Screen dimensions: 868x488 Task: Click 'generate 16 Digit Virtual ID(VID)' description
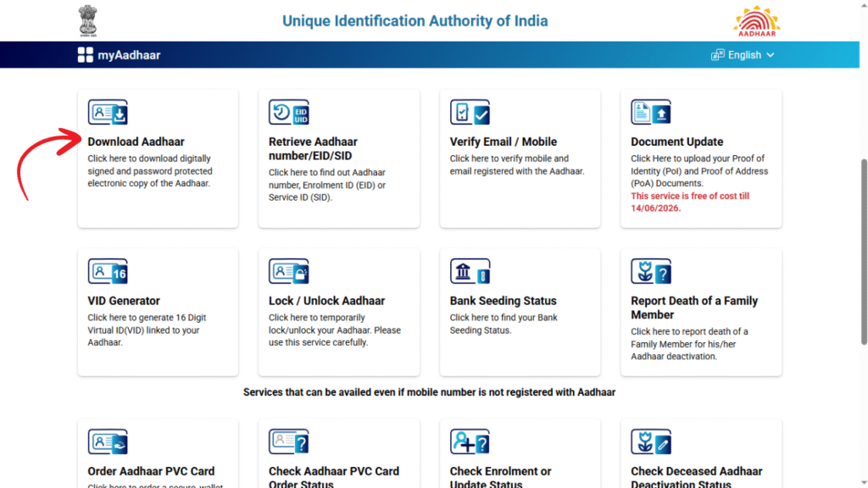click(x=147, y=330)
